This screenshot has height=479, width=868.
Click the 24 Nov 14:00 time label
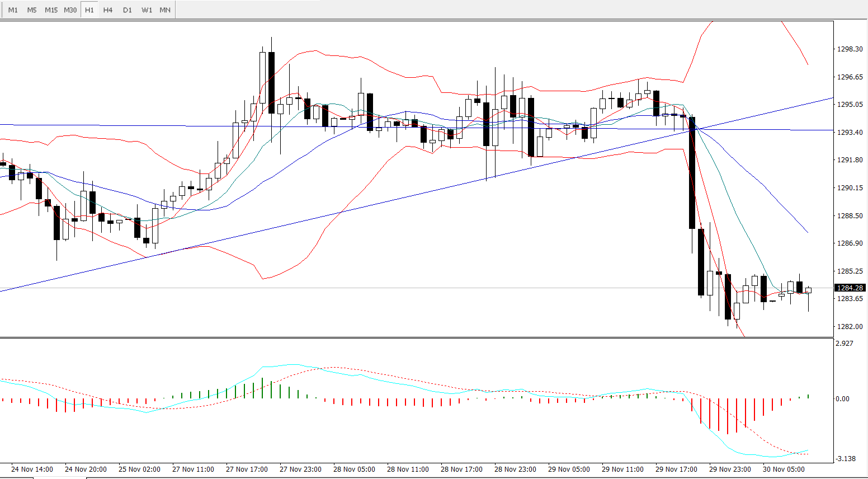[32, 469]
